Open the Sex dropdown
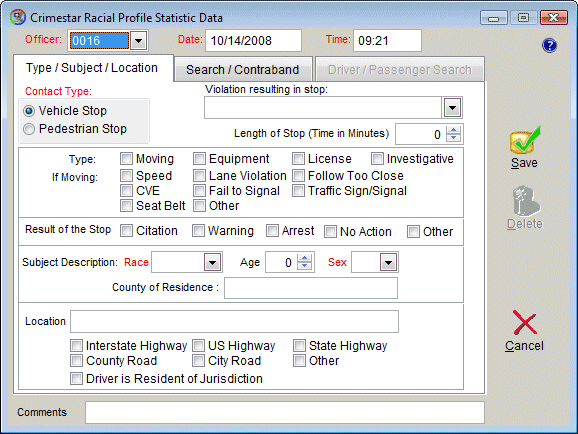Image resolution: width=578 pixels, height=434 pixels. click(x=388, y=263)
